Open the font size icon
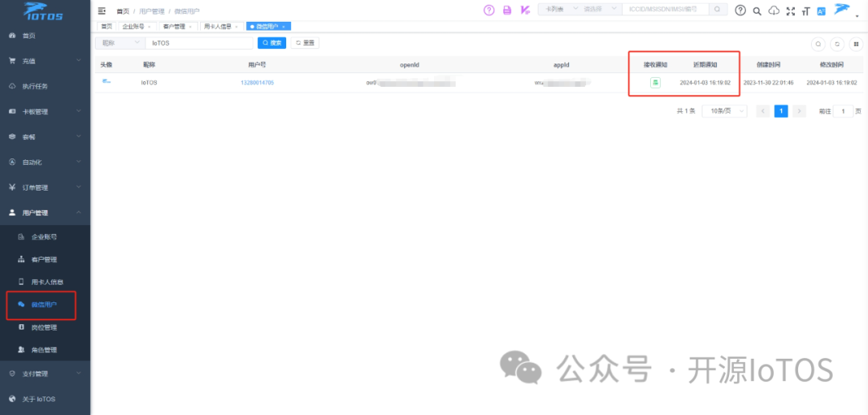This screenshot has width=868, height=415. coord(805,11)
